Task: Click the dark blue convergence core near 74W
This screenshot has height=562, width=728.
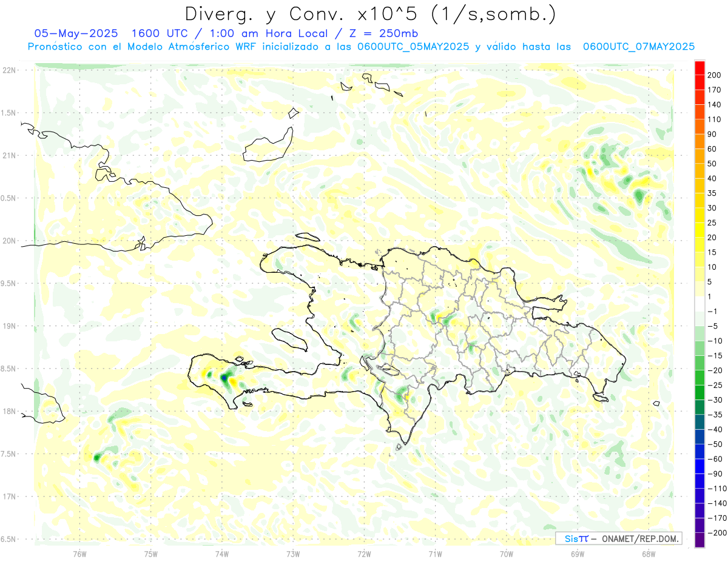Action: (224, 378)
